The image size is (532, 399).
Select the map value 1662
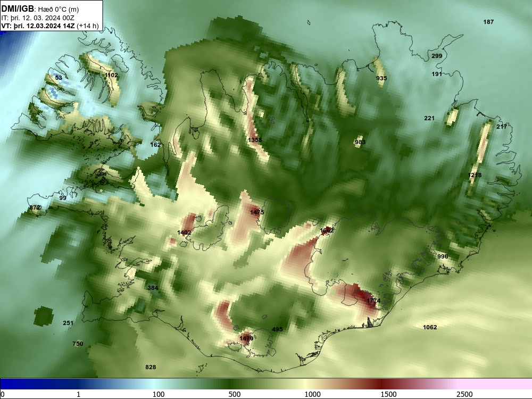point(327,231)
